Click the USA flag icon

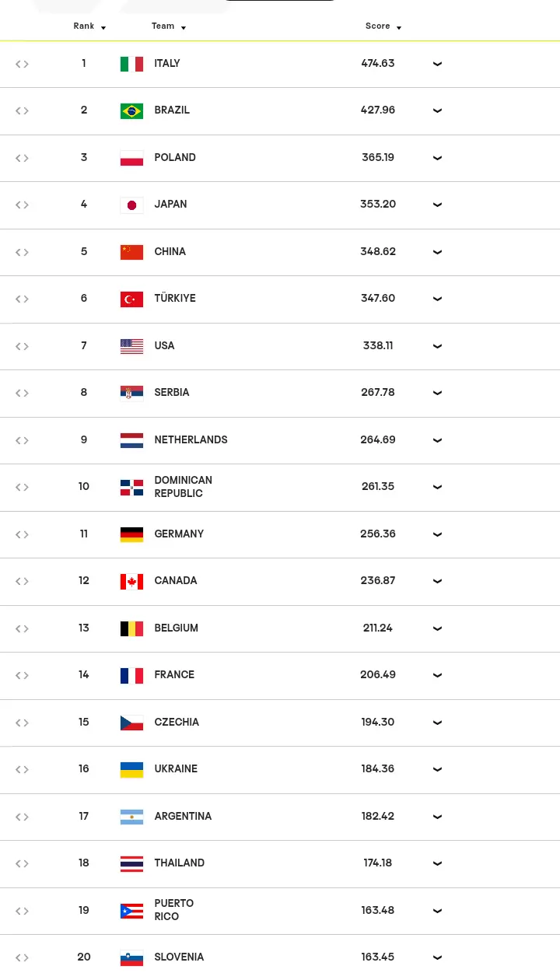[x=131, y=346]
